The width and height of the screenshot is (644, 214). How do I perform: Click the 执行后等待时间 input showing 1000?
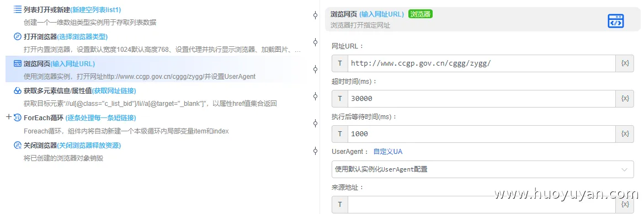482,134
